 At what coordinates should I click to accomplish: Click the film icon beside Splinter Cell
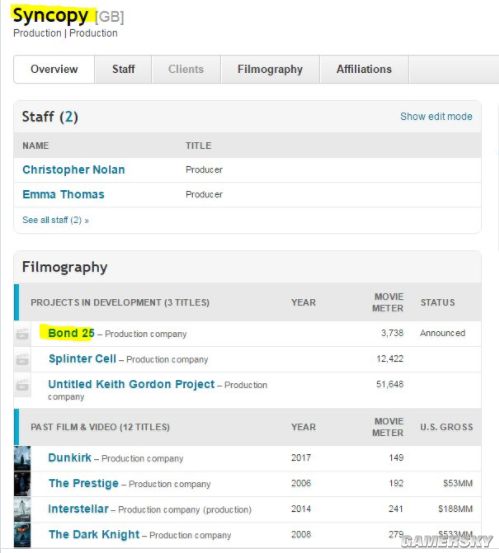point(22,359)
